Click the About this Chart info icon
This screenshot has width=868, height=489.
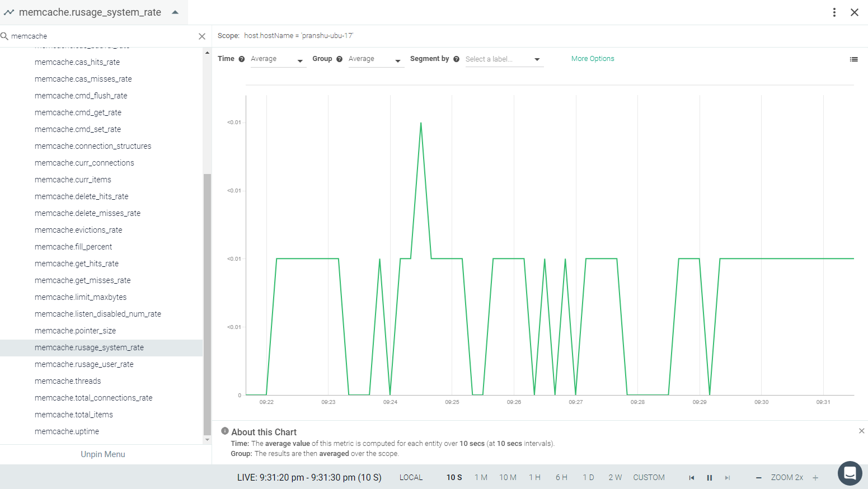pyautogui.click(x=225, y=431)
